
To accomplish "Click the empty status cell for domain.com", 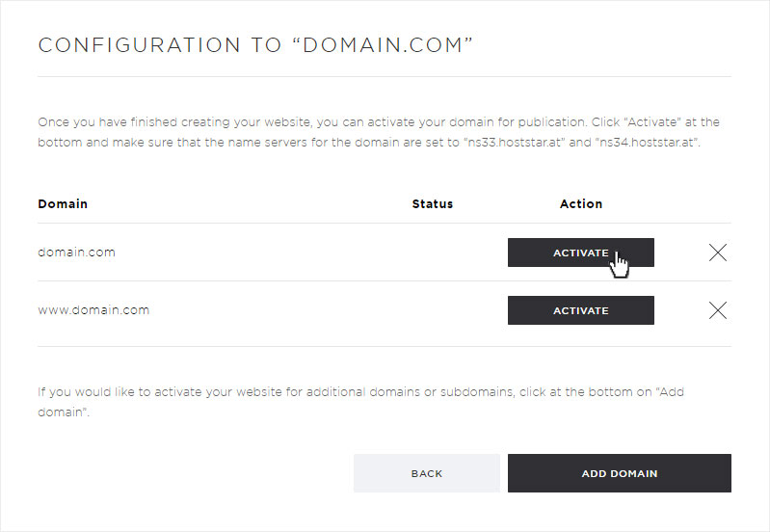I will coord(432,253).
